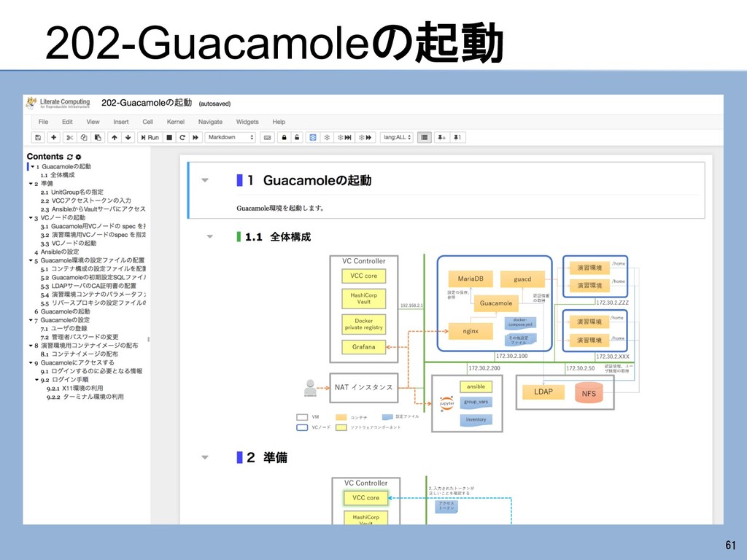The image size is (747, 560).
Task: Move selected cell up arrow
Action: (x=115, y=138)
